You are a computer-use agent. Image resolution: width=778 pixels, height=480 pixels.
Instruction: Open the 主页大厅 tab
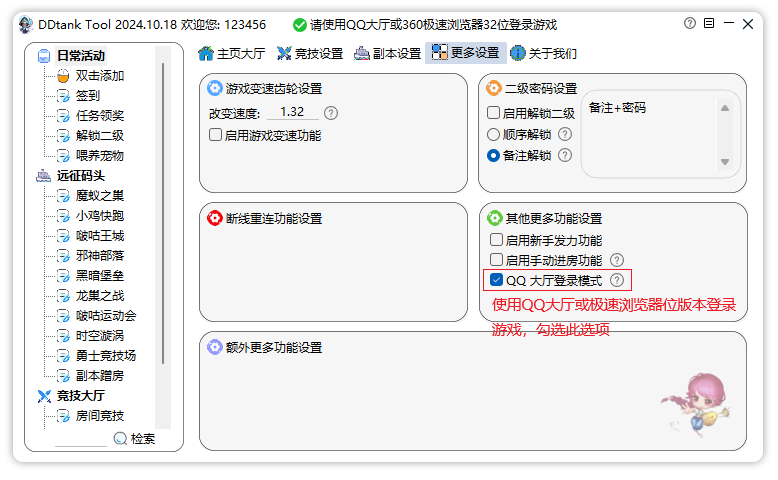232,54
